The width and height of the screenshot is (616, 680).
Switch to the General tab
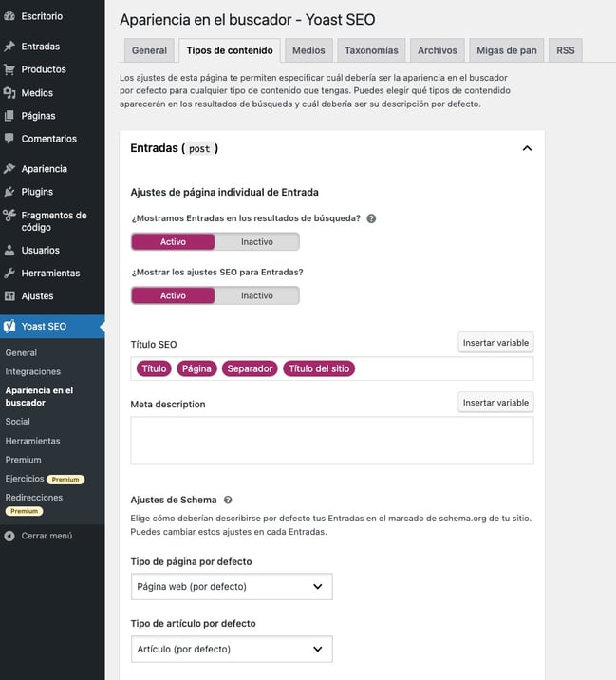click(x=149, y=50)
